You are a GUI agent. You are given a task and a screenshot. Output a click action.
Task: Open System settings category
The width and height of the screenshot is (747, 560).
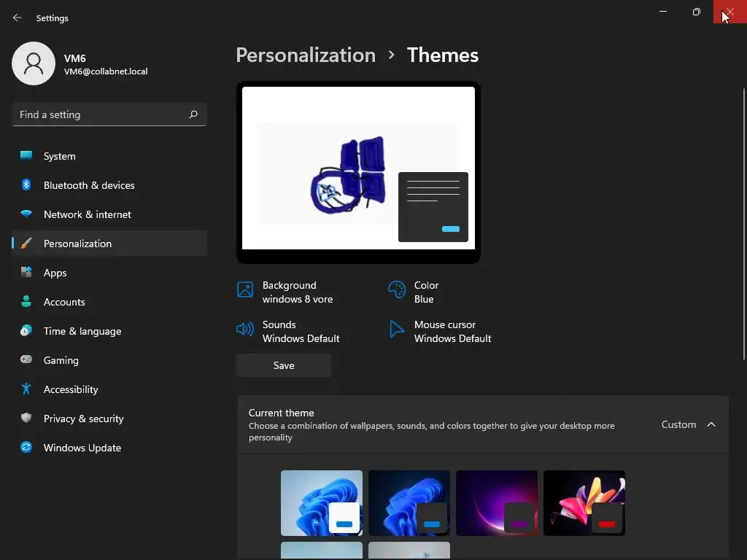(x=109, y=156)
